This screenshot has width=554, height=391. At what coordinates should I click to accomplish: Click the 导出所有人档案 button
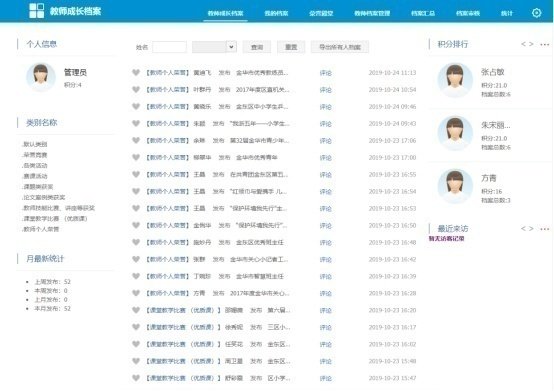(340, 47)
